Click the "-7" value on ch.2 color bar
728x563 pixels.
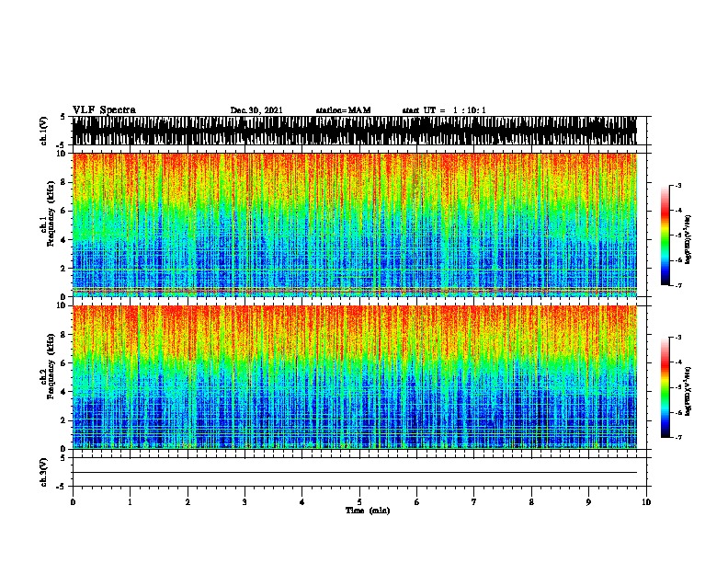pos(677,437)
